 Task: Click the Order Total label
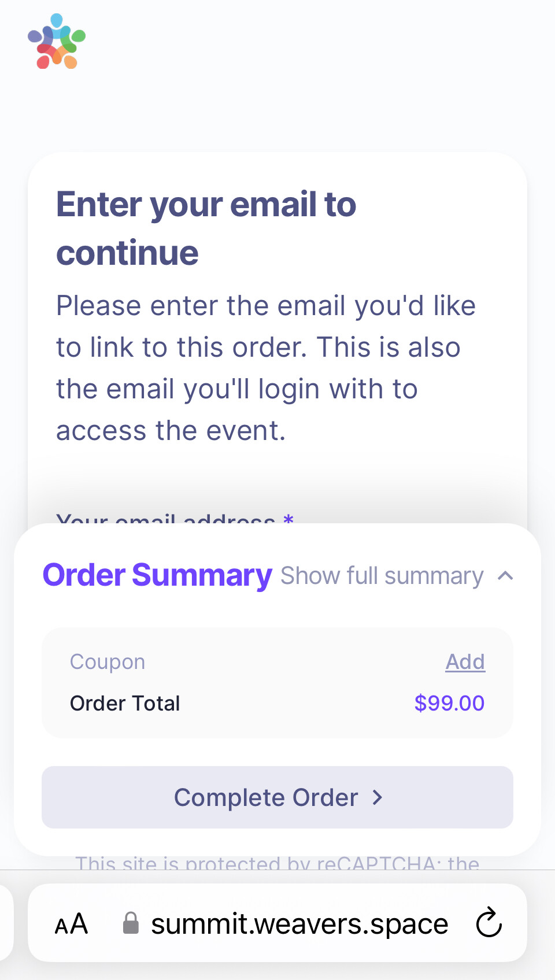[125, 704]
